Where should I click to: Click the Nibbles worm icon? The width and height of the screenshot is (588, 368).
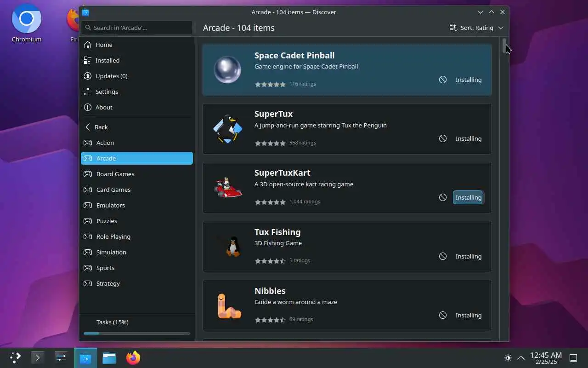[x=229, y=306]
